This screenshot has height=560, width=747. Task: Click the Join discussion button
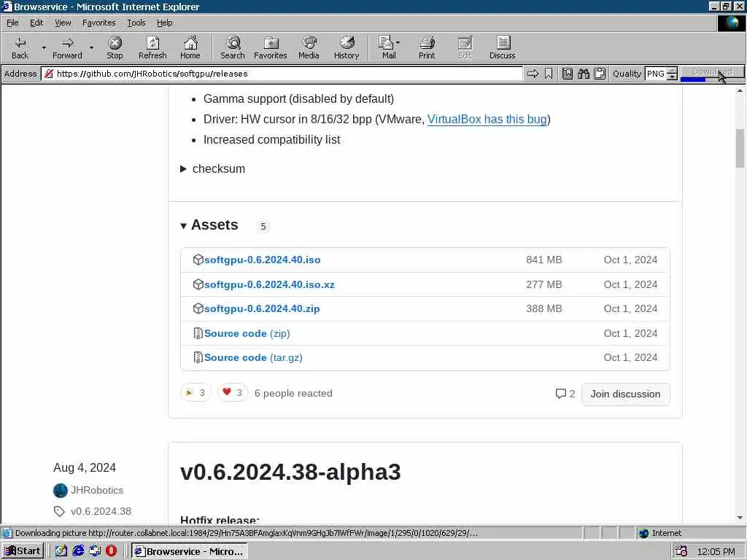[625, 394]
